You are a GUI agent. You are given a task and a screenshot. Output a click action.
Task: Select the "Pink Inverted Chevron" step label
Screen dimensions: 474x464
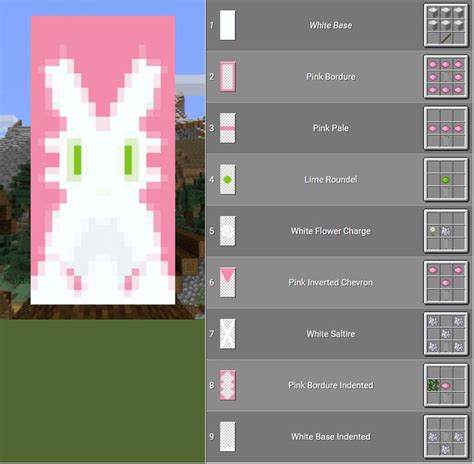[331, 282]
